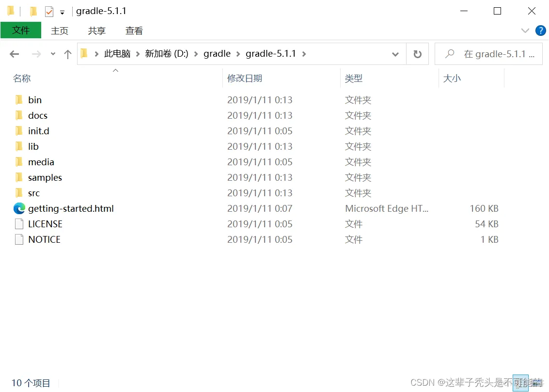Open recent locations dropdown arrow

point(53,54)
